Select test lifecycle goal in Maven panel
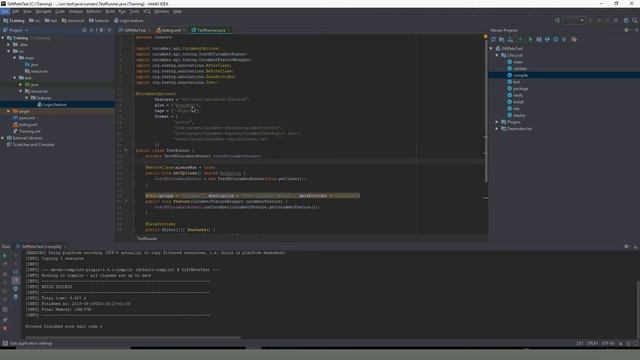Viewport: 640px width, 360px height. [x=516, y=82]
